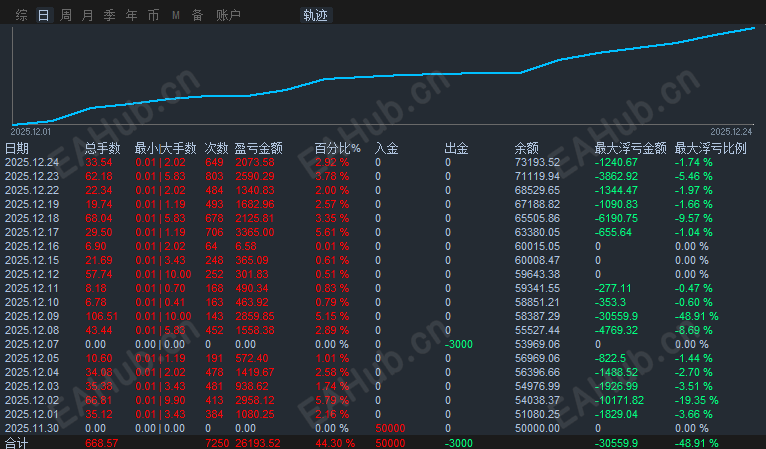Click the 余额 column header
766x449 pixels.
(526, 148)
